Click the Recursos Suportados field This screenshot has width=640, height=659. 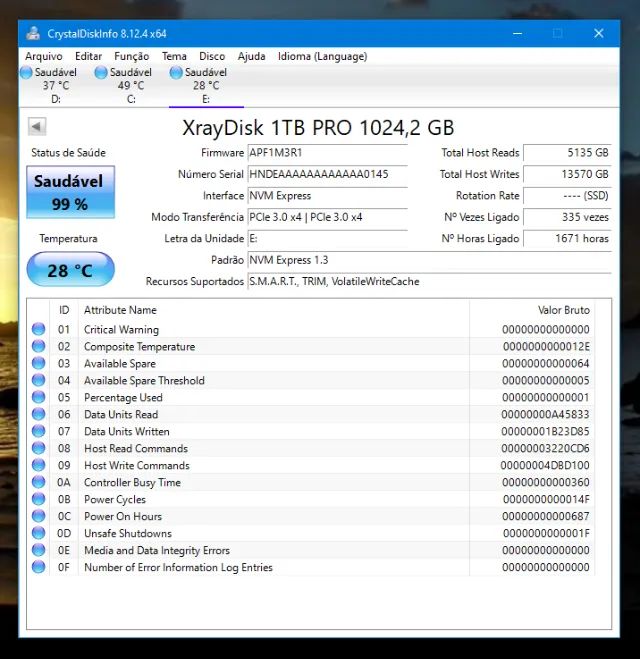click(429, 281)
